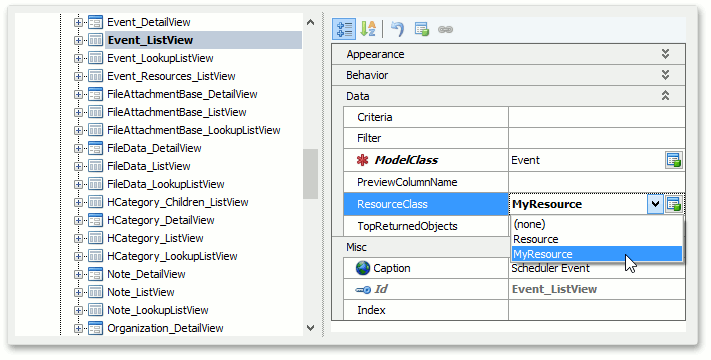Select the FileData_LookupListView tree item
The height and width of the screenshot is (360, 711).
click(x=166, y=184)
